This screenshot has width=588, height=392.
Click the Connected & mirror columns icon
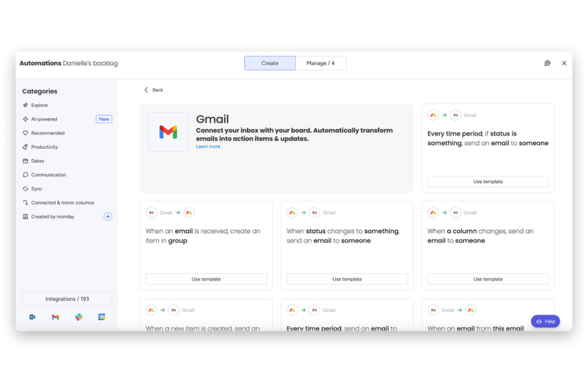(x=25, y=203)
